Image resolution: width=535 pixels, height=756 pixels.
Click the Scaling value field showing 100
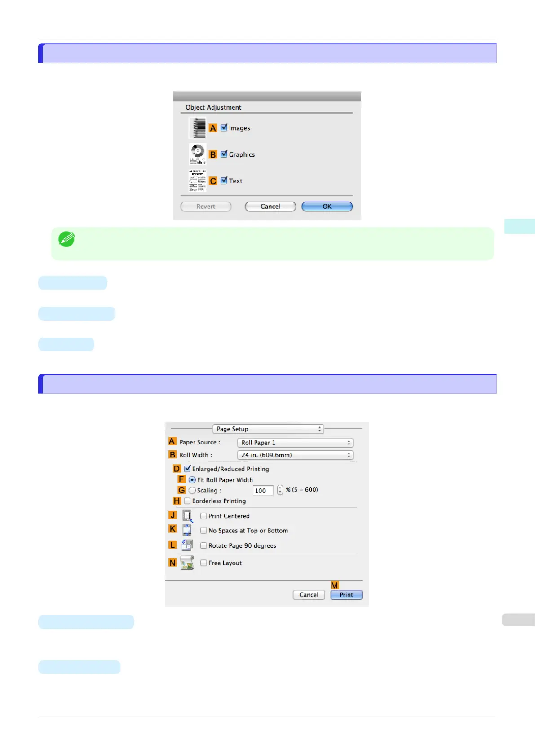[x=263, y=491]
